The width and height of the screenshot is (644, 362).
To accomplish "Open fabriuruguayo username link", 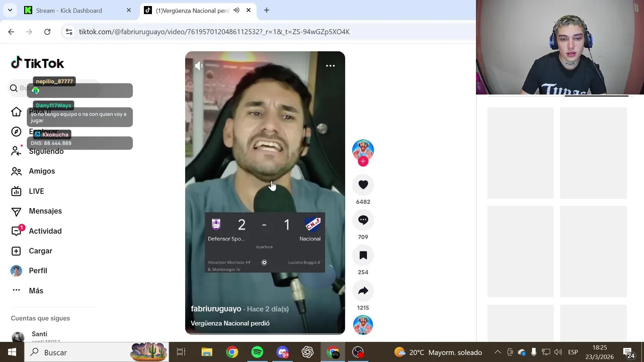I will 216,309.
